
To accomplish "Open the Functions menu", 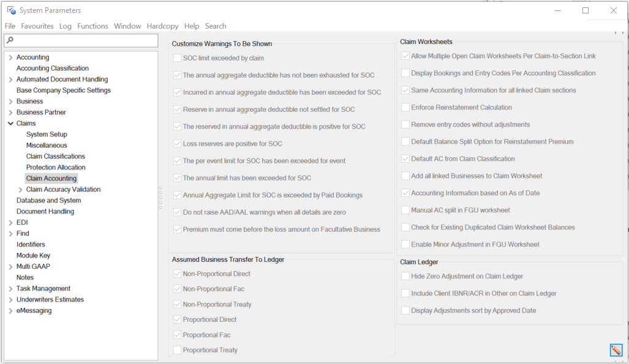I will (x=92, y=26).
